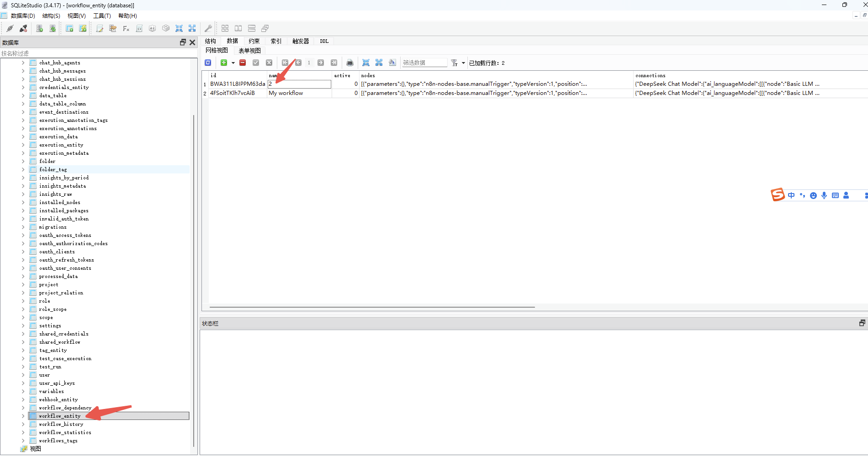Viewport: 868px width, 456px height.
Task: Switch to the DDL tab
Action: pyautogui.click(x=324, y=41)
